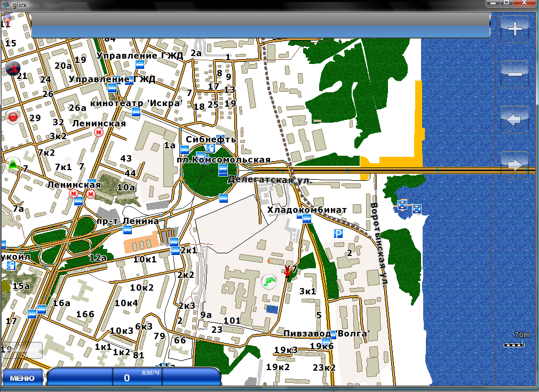Zoom in with the plus button
This screenshot has width=539, height=392.
point(514,29)
